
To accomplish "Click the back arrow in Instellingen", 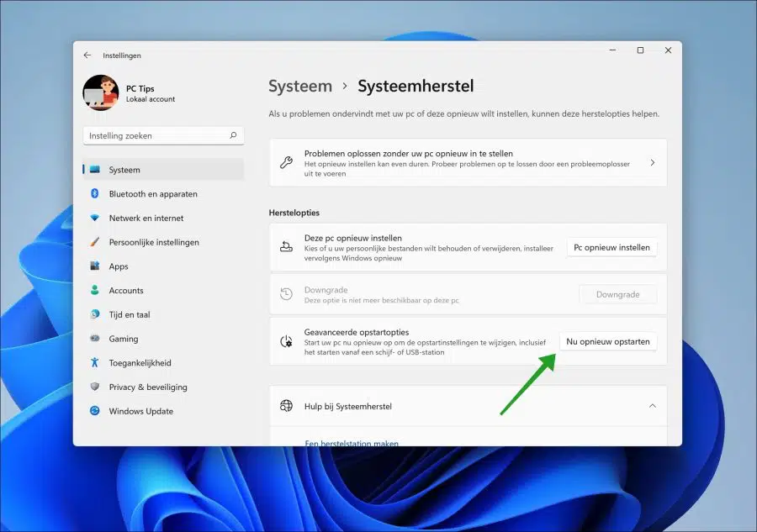I will point(87,55).
